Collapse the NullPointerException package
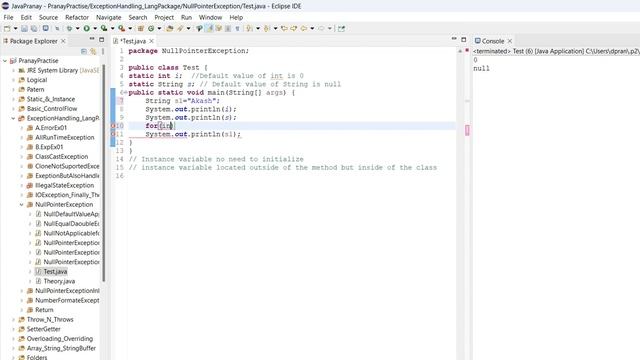This screenshot has width=640, height=360. (22, 205)
